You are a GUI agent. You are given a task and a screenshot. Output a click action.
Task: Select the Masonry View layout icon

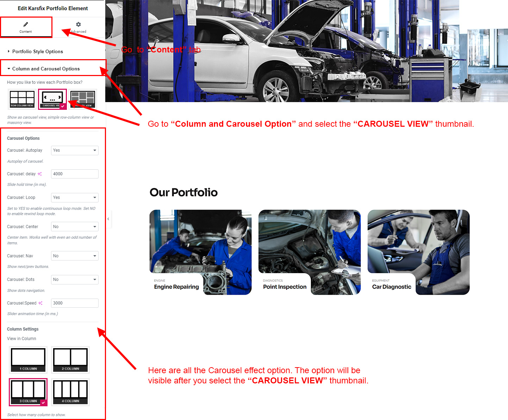[x=83, y=99]
